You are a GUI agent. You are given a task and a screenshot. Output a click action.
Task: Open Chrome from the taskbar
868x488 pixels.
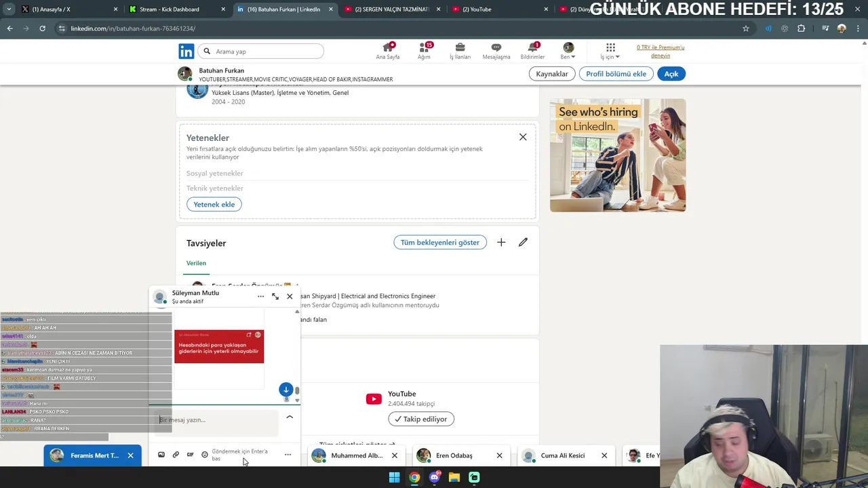click(414, 477)
